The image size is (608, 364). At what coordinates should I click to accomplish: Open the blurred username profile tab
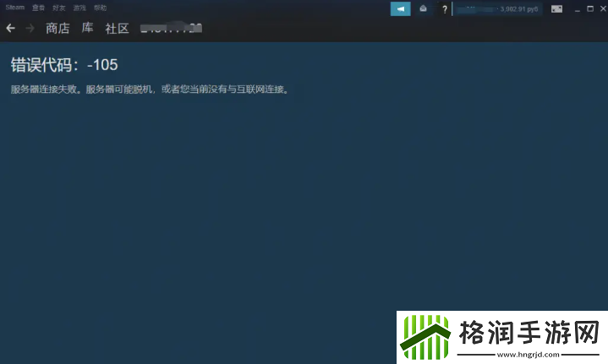click(x=171, y=28)
